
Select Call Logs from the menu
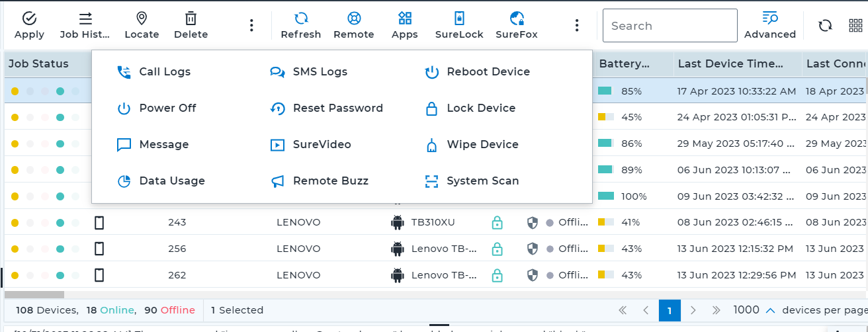click(153, 71)
